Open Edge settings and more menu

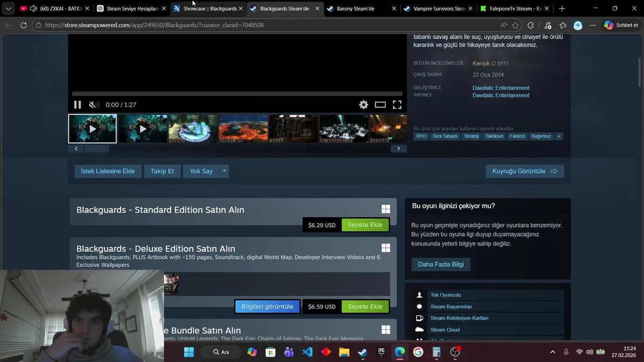(x=593, y=25)
